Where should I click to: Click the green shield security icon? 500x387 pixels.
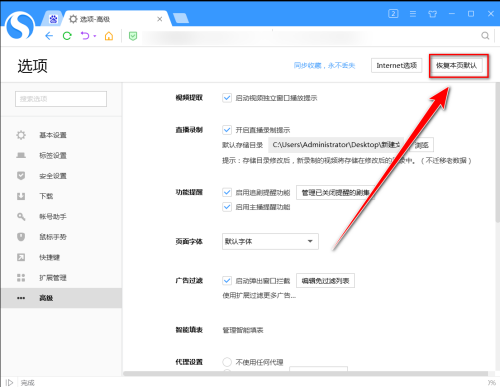133,36
